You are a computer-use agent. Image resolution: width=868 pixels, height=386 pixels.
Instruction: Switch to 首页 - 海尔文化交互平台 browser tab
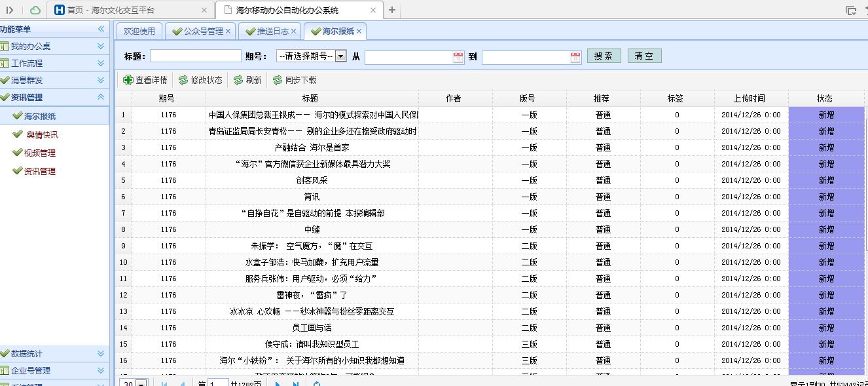pos(130,10)
